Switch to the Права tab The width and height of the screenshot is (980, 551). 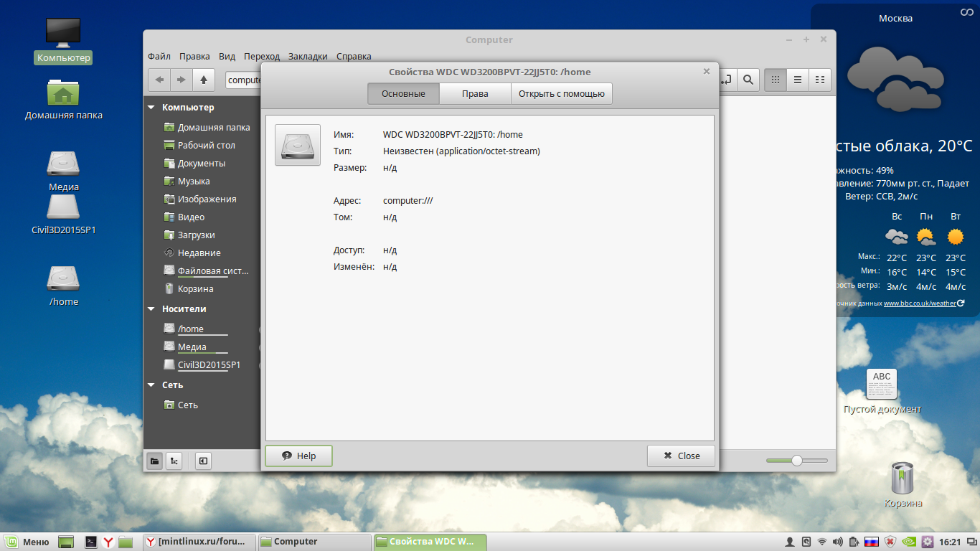(x=475, y=94)
